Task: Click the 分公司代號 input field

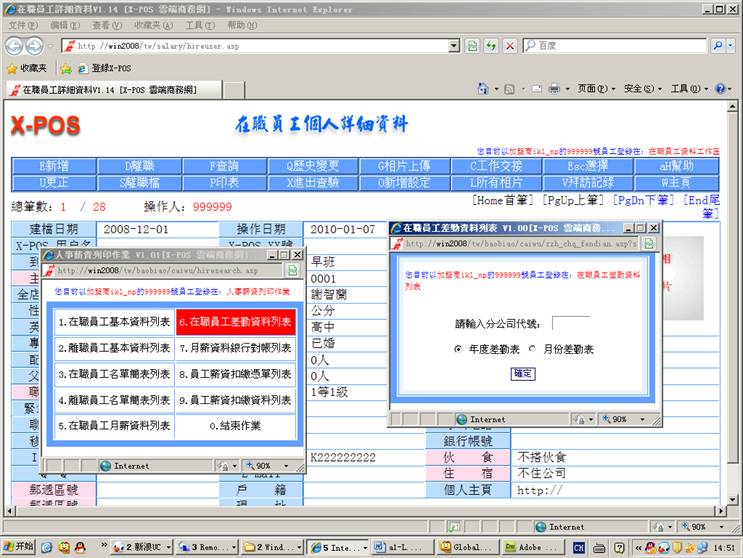Action: [571, 323]
